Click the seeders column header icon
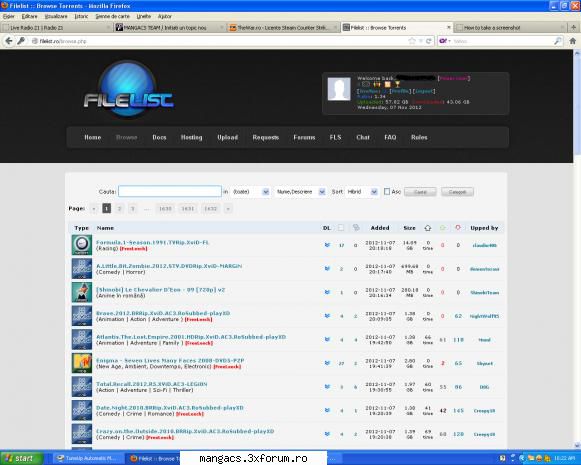 click(x=443, y=228)
